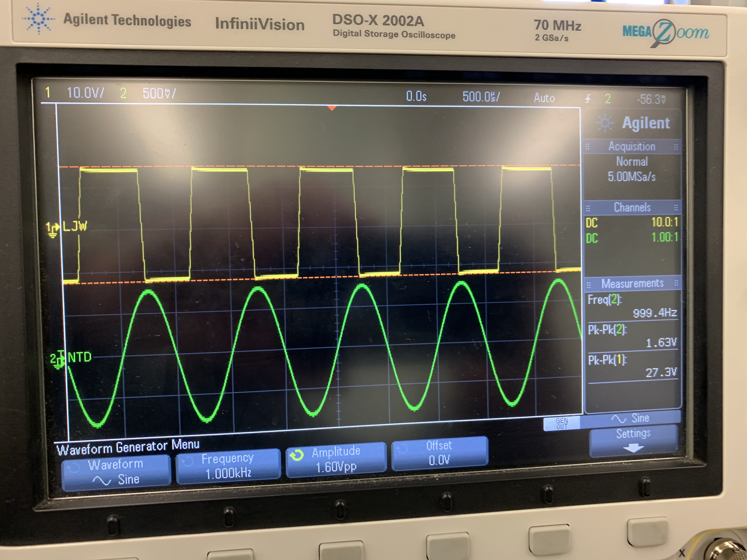Select the Acquisition panel header
The width and height of the screenshot is (747, 560).
tap(632, 146)
